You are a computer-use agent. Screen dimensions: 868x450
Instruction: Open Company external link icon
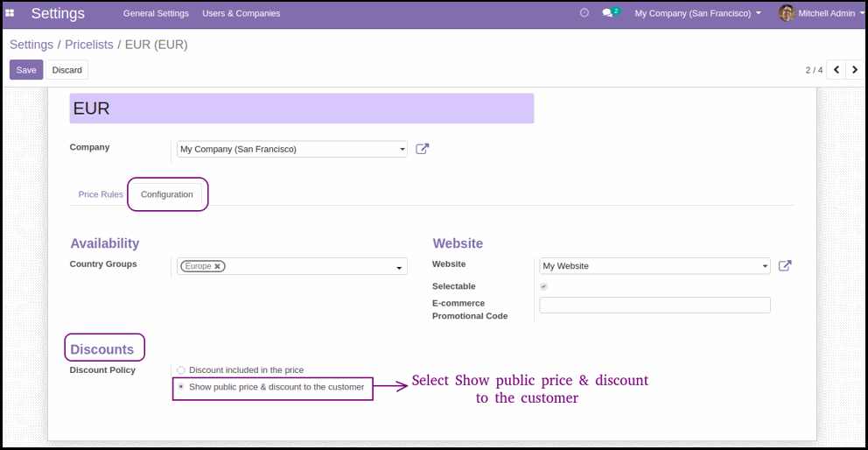pyautogui.click(x=423, y=149)
